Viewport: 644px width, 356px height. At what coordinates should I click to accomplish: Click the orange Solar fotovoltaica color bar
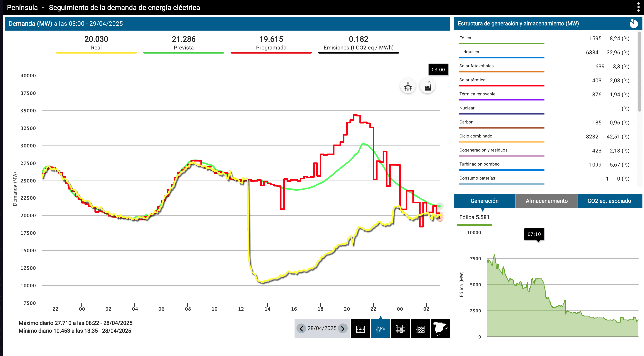point(502,72)
